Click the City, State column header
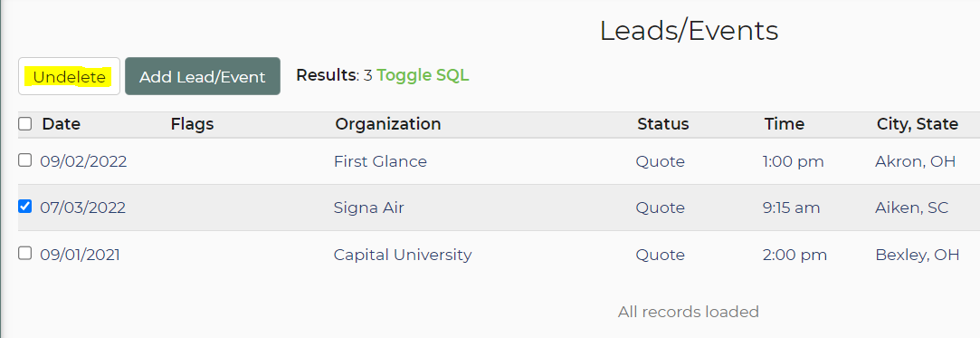This screenshot has width=980, height=338. [x=917, y=124]
